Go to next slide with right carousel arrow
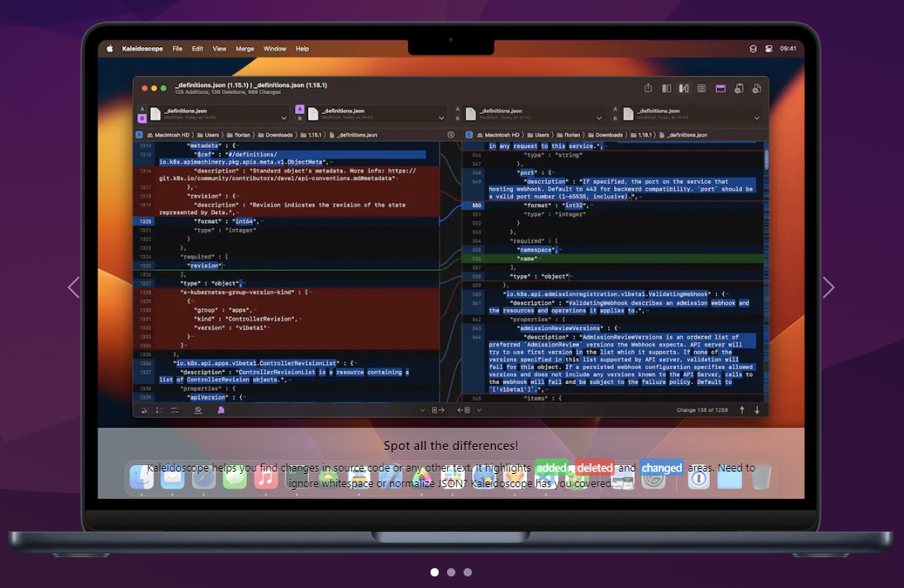 (x=828, y=287)
